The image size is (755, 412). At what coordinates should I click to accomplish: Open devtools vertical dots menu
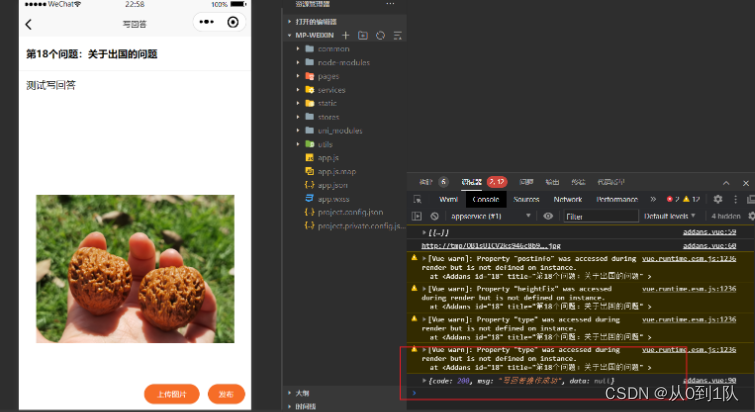click(735, 199)
